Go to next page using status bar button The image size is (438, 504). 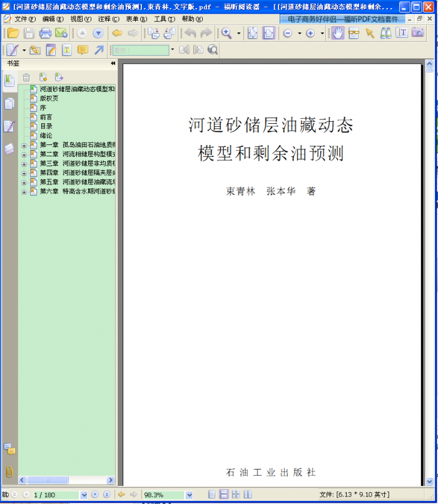(95, 495)
